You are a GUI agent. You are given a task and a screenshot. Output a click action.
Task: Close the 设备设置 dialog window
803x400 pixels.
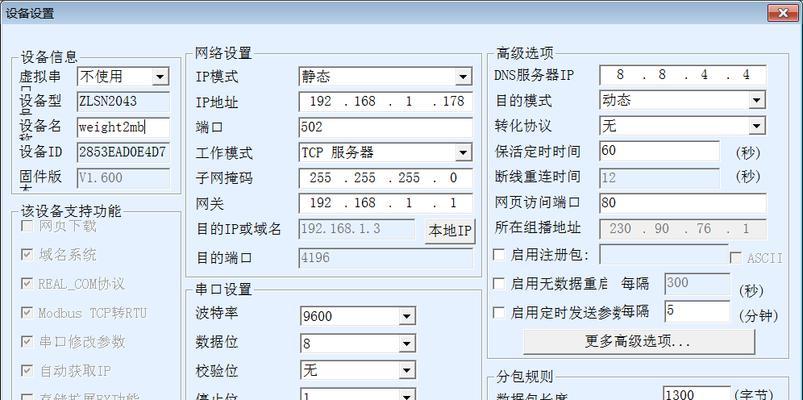[783, 13]
